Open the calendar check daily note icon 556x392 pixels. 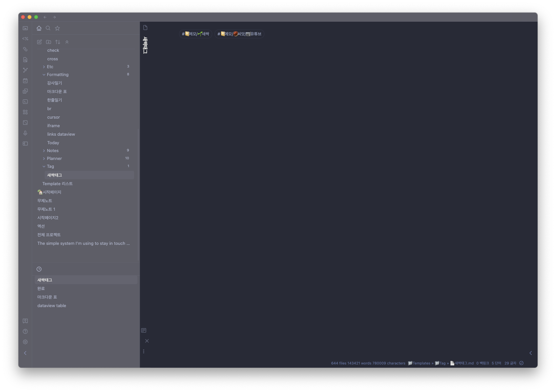pyautogui.click(x=25, y=81)
